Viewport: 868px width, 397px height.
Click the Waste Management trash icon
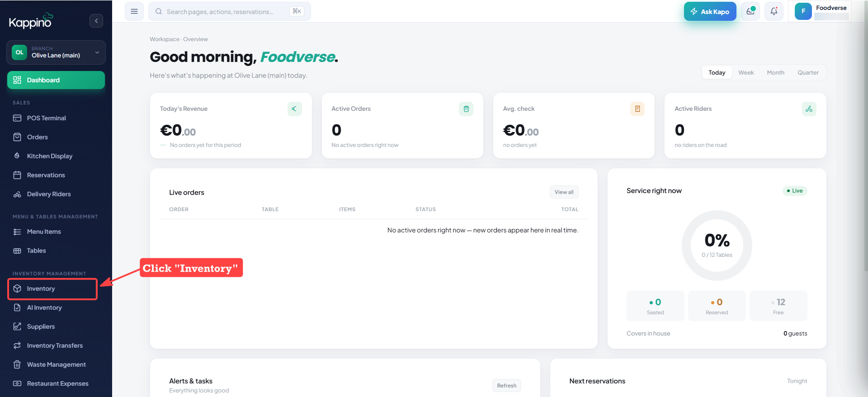[17, 364]
